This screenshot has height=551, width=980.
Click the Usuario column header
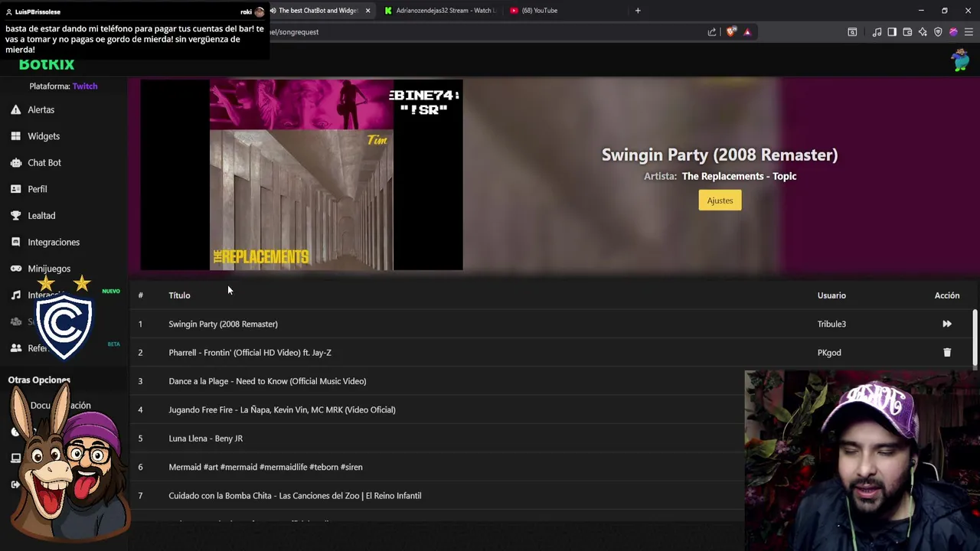831,295
